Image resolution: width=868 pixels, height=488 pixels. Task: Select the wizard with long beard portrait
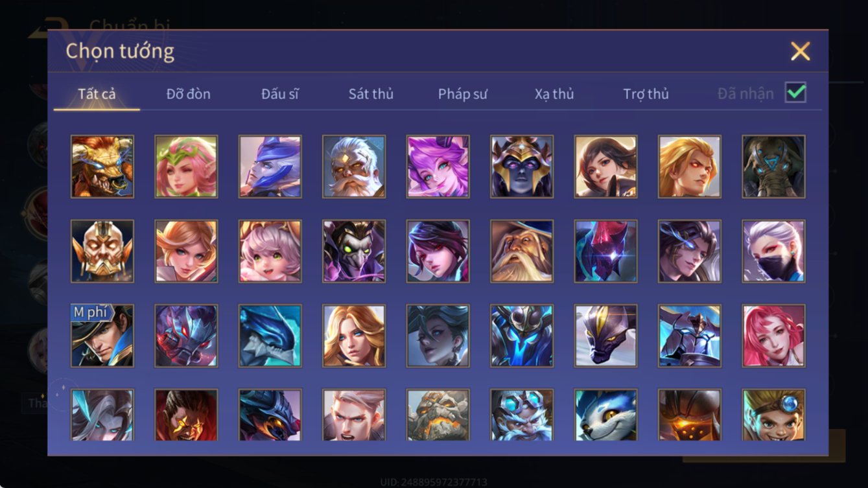522,251
